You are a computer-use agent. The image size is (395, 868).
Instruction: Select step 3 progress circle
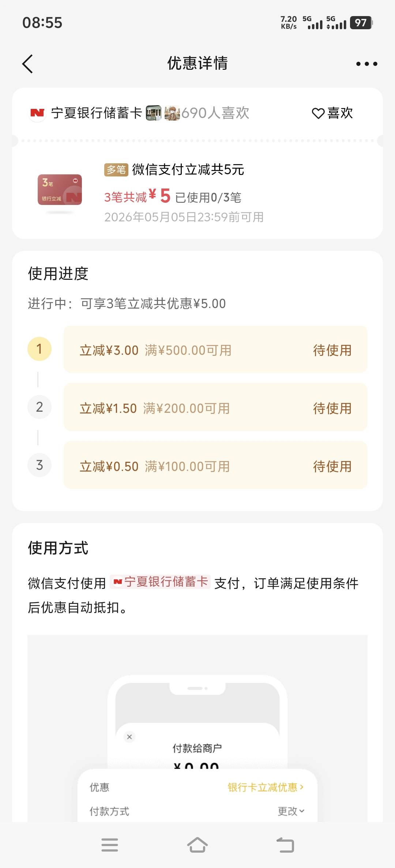(39, 465)
